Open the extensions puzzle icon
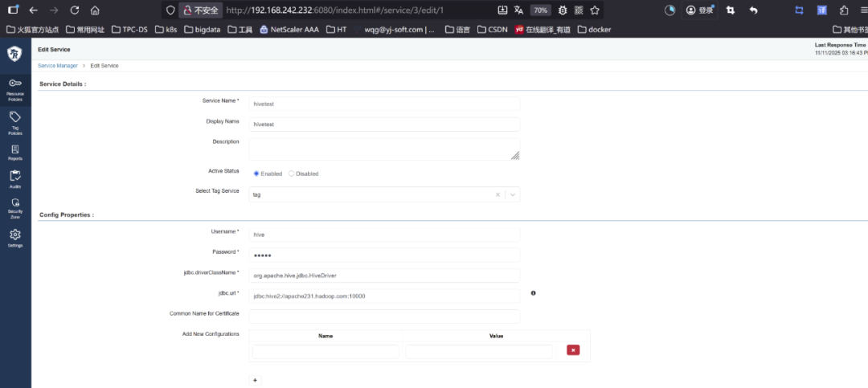This screenshot has width=868, height=388. [844, 10]
